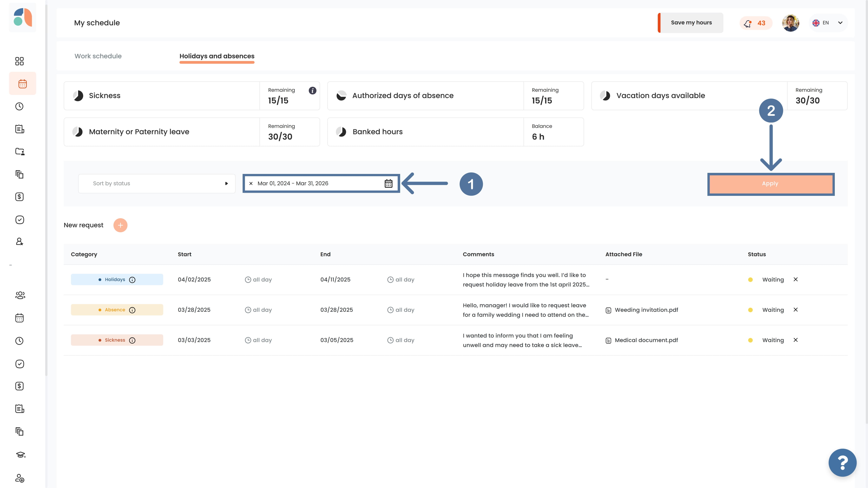Click Waiting status in Absence row
The image size is (868, 488).
[773, 310]
